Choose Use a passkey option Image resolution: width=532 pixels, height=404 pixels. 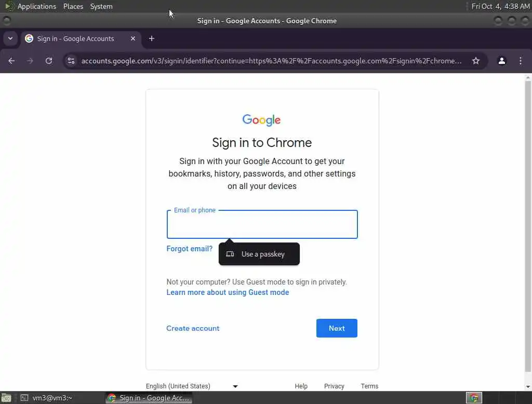(259, 254)
